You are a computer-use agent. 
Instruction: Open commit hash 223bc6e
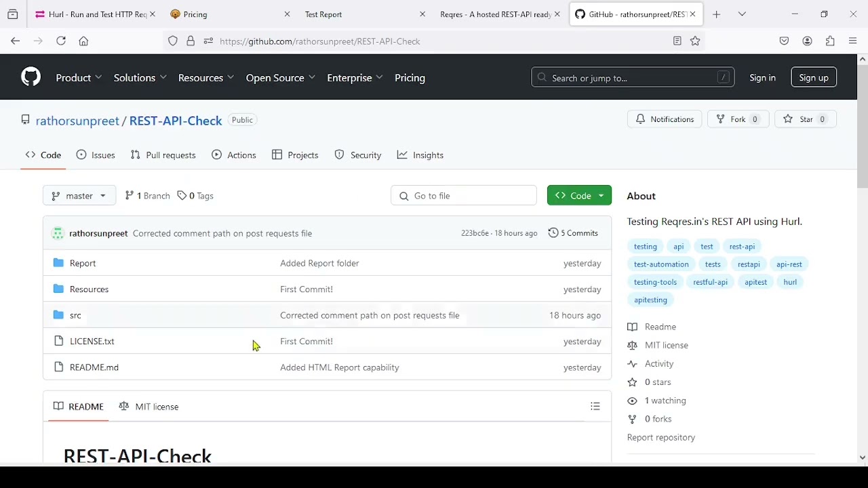pyautogui.click(x=475, y=233)
